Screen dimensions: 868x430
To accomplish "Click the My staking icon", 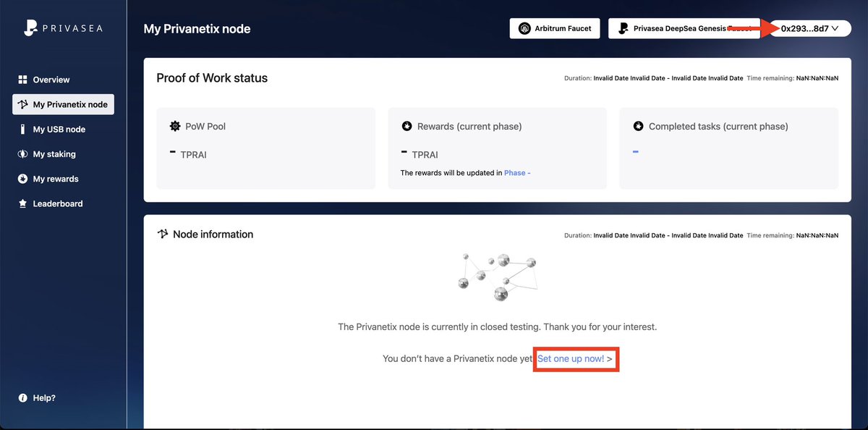I will tap(22, 154).
